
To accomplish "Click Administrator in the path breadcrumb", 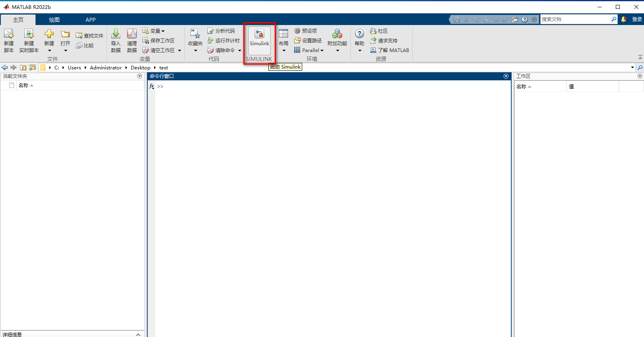I will pyautogui.click(x=106, y=68).
